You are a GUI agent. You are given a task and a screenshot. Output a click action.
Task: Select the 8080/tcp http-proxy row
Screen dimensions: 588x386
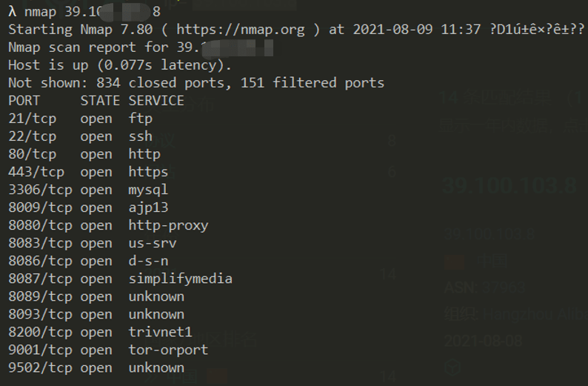coord(108,225)
